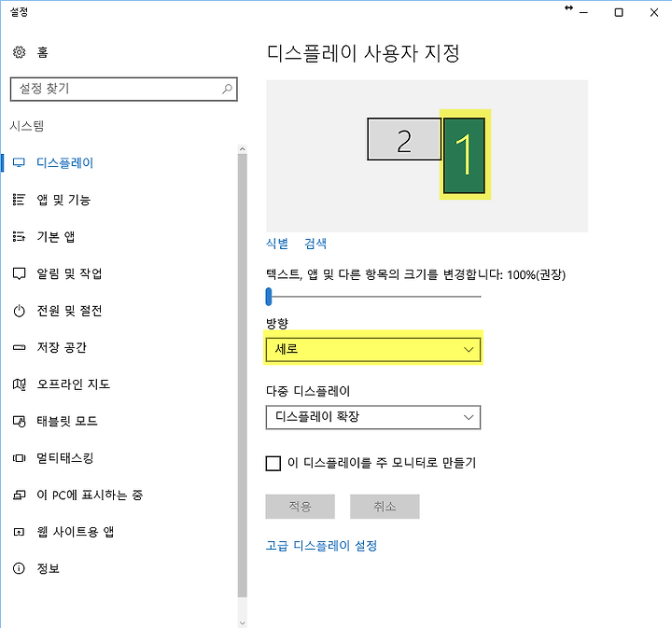Navigate to 오프라인 지도
The width and height of the screenshot is (672, 628).
[74, 384]
